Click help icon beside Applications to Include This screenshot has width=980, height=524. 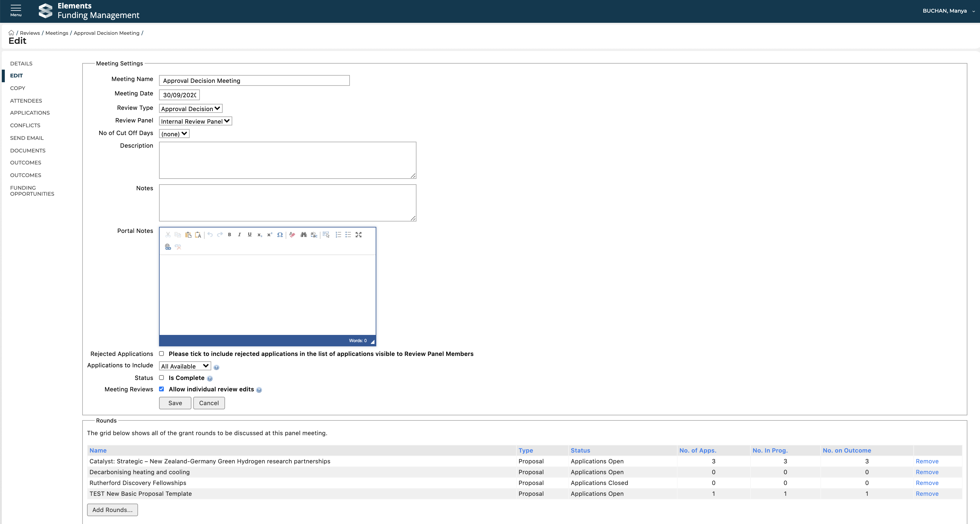(x=216, y=367)
